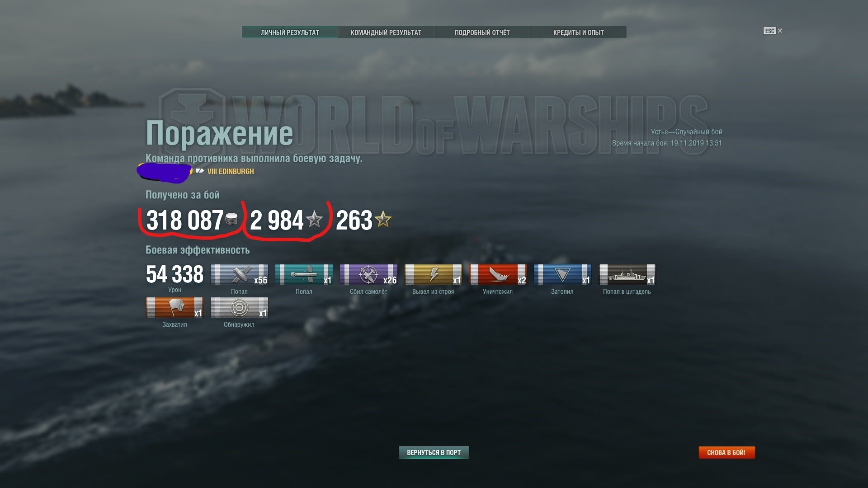Click the VIII Edinburgh ship name
Screen dimensions: 868x488
(231, 172)
